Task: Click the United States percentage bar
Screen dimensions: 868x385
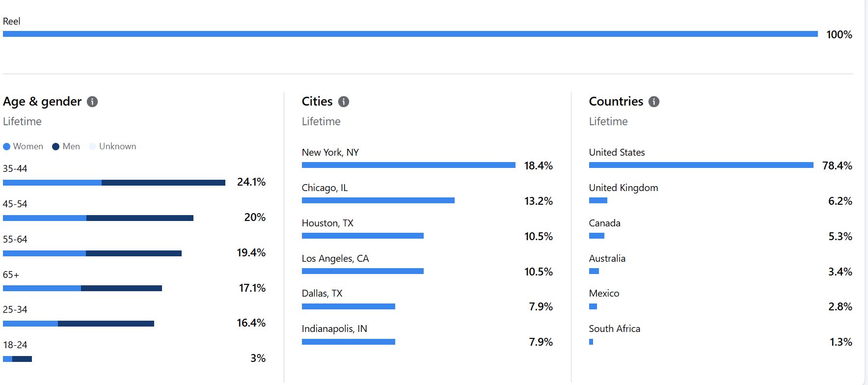Action: (701, 165)
